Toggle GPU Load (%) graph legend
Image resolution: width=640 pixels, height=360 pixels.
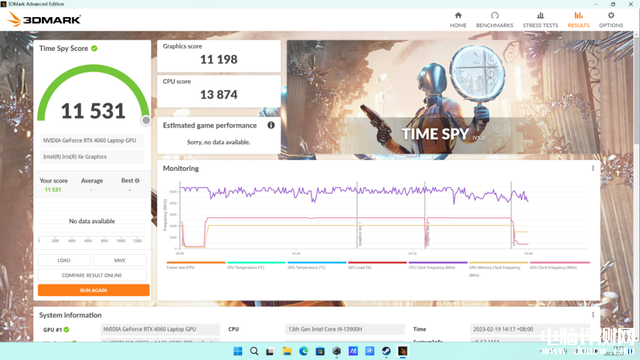377,265
